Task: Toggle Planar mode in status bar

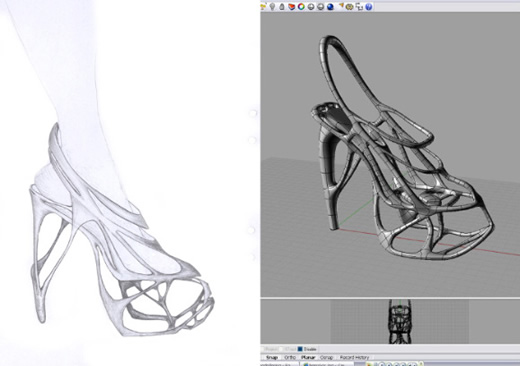Action: click(x=308, y=357)
